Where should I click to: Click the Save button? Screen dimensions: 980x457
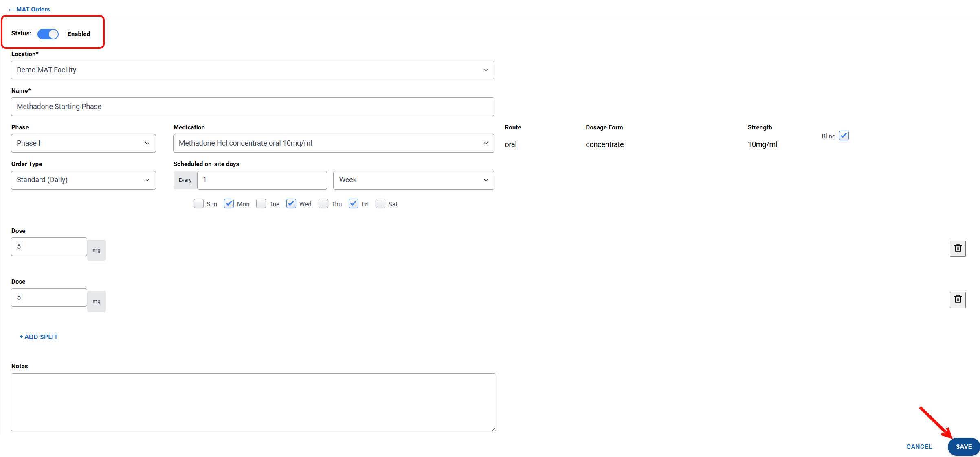(x=963, y=446)
